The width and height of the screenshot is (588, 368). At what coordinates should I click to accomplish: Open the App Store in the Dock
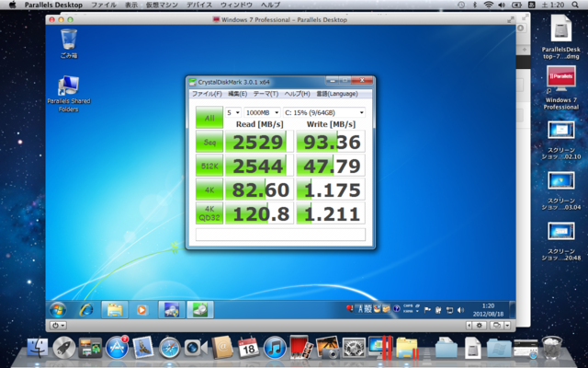click(117, 348)
